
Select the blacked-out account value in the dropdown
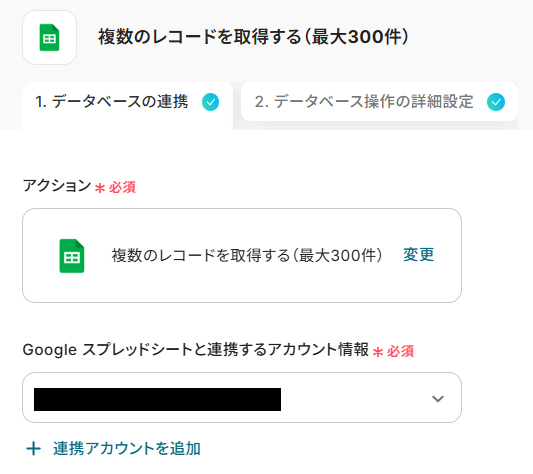pos(157,399)
